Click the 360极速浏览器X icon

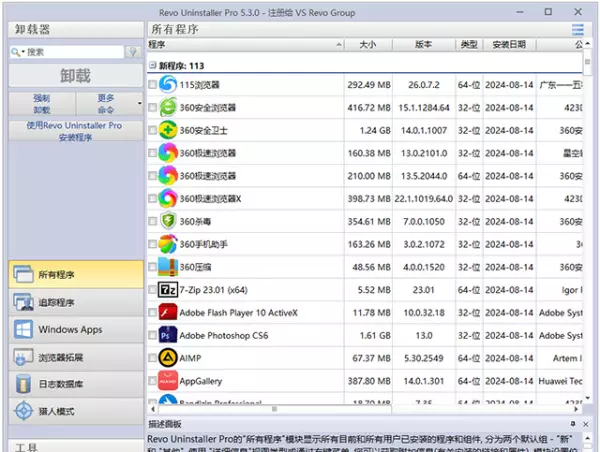168,198
